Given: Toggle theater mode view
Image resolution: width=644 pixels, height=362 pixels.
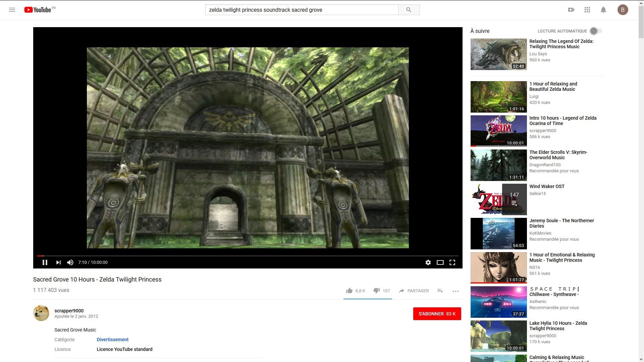Looking at the screenshot, I should [440, 262].
